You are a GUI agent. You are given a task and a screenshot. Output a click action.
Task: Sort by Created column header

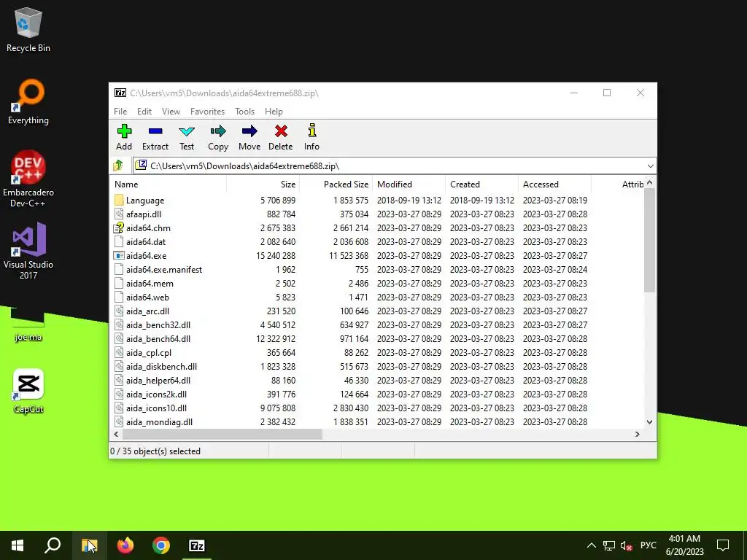click(x=481, y=184)
